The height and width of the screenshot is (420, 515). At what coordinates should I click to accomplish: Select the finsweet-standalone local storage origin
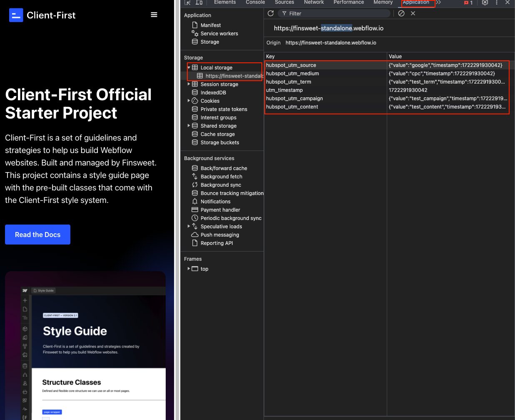pos(229,76)
